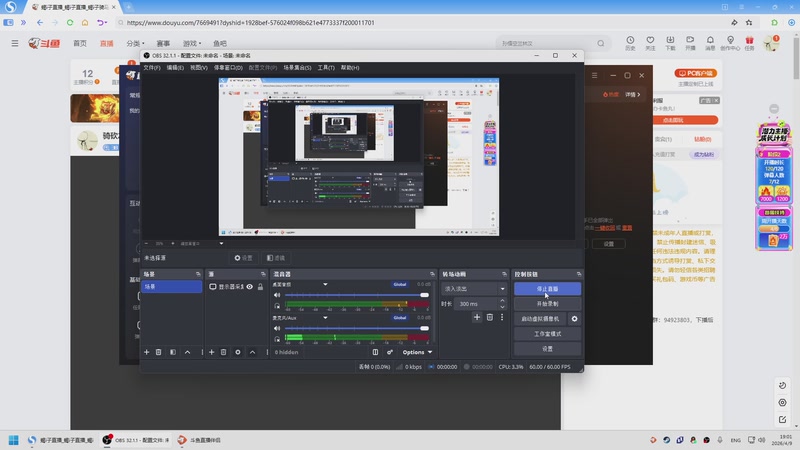Expand Desktop Audio channel dropdown arrow
Screen dimensions: 800x450
325,284
